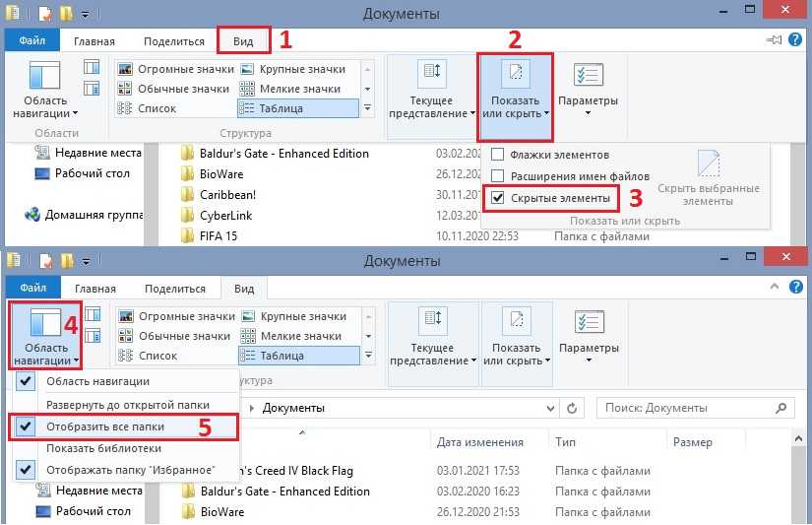Enable the Флажки элементов checkbox
The image size is (812, 525).
point(498,155)
